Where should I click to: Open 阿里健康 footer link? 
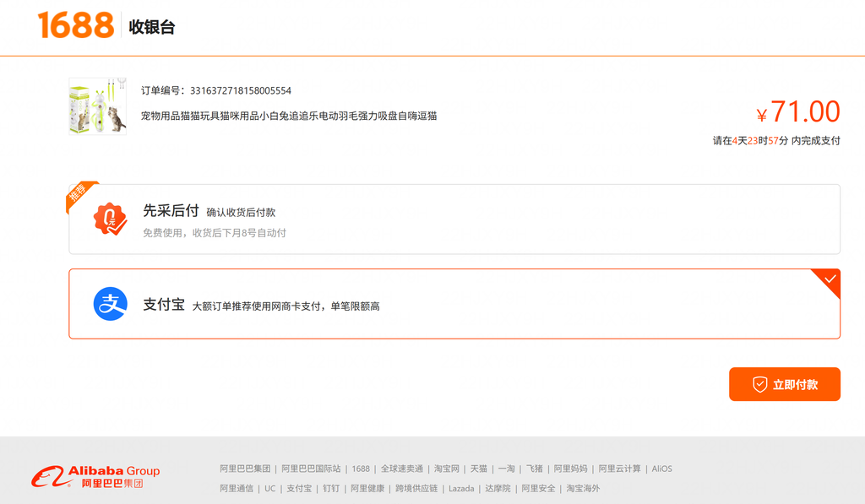tap(367, 489)
